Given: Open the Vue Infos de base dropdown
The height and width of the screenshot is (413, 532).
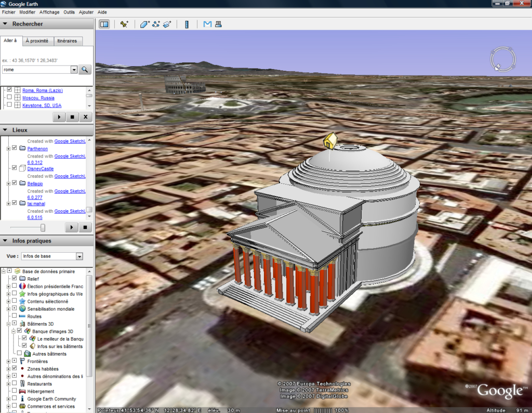Looking at the screenshot, I should 79,256.
